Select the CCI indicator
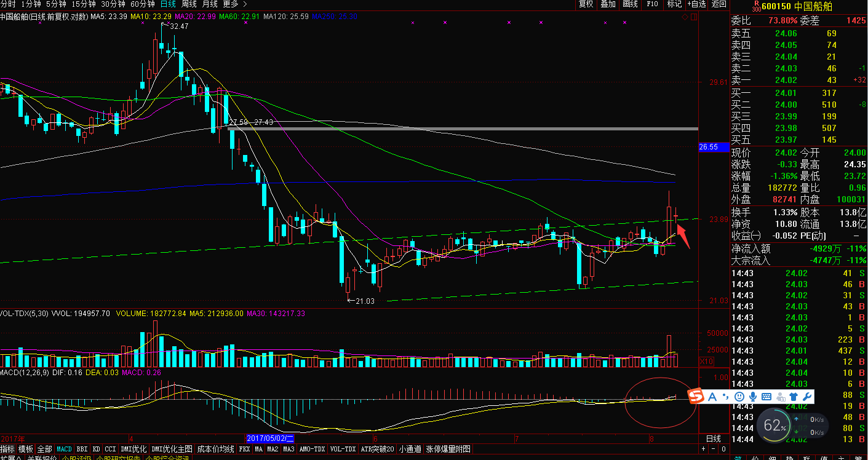Image resolution: width=868 pixels, height=460 pixels. coord(110,450)
